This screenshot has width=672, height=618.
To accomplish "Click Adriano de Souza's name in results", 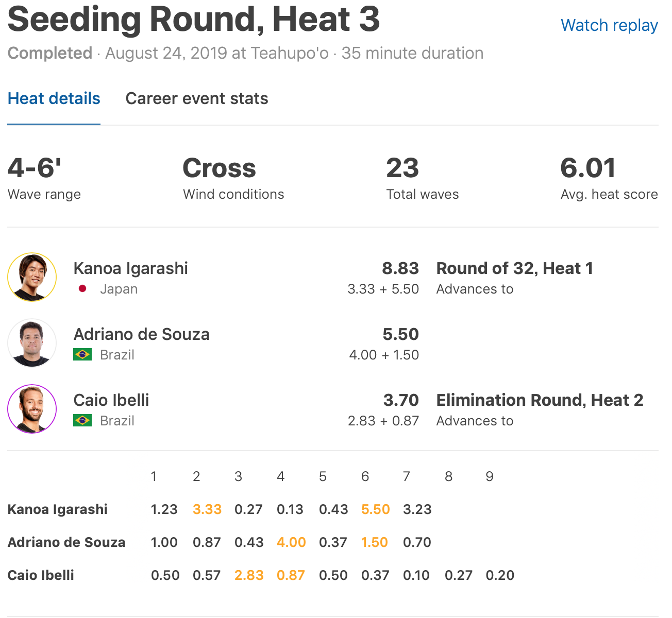I will pyautogui.click(x=141, y=334).
